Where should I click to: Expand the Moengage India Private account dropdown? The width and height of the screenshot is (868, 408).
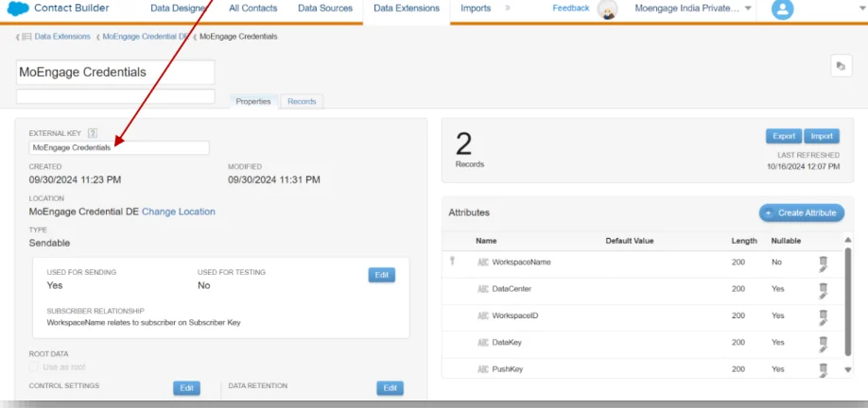click(748, 8)
